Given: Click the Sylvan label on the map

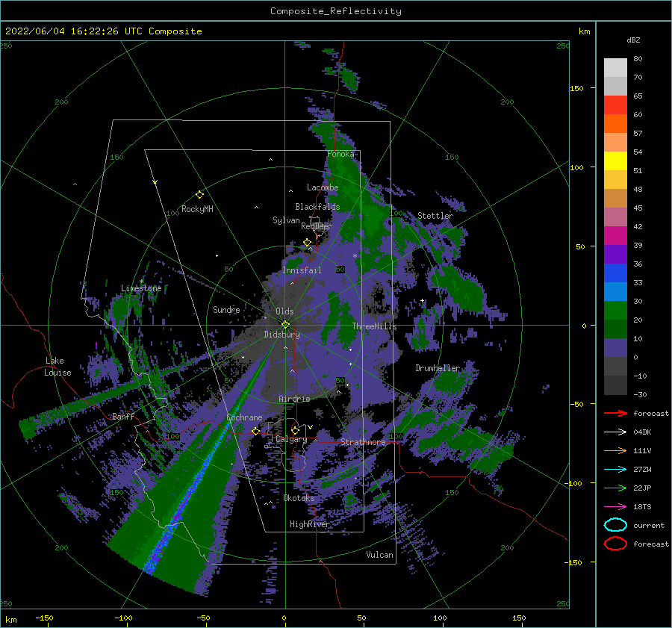Looking at the screenshot, I should [286, 220].
